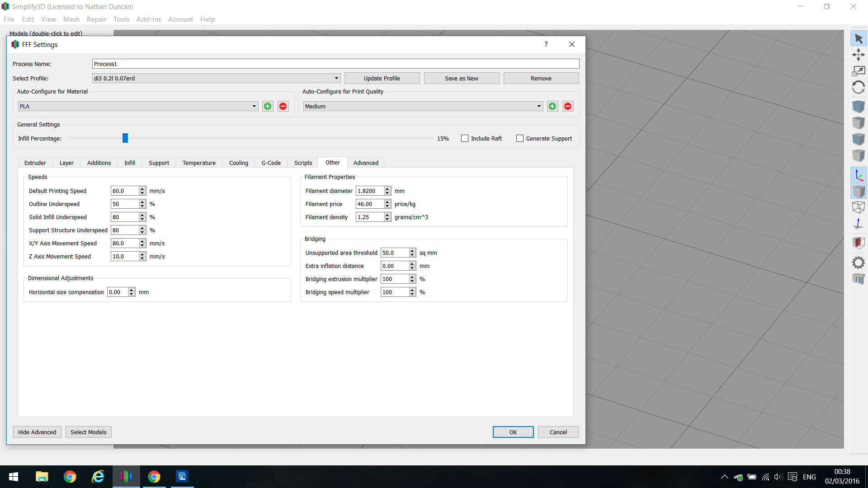Screen dimensions: 868x488
Task: Enable the Include Raft checkbox
Action: pyautogui.click(x=465, y=138)
